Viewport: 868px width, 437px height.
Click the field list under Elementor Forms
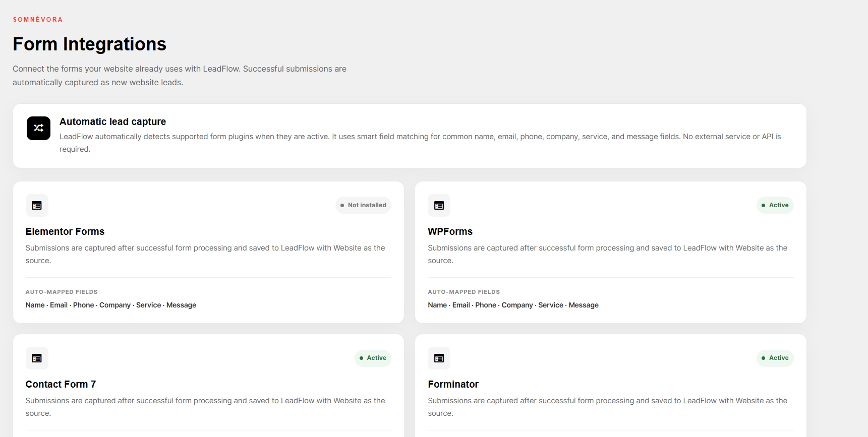[x=111, y=305]
